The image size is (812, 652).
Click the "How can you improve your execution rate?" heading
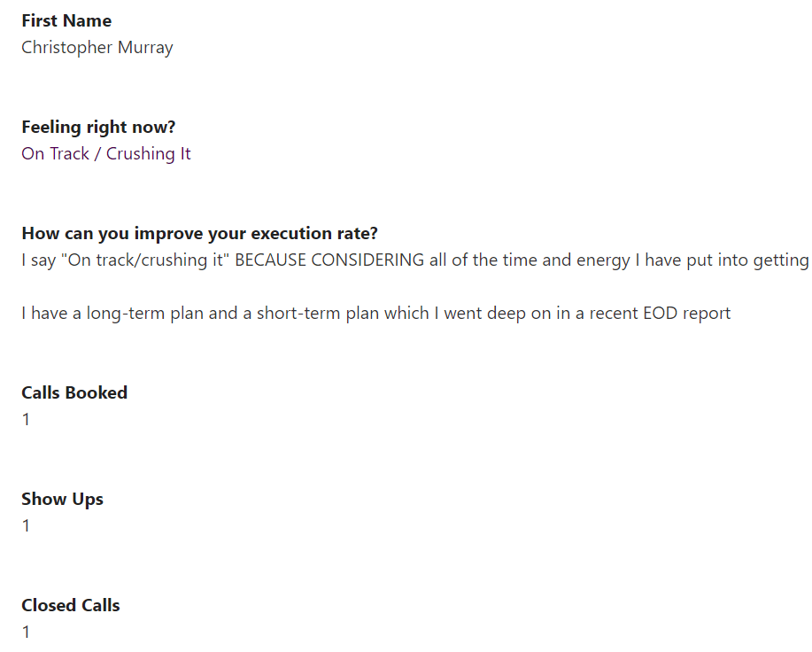(200, 233)
